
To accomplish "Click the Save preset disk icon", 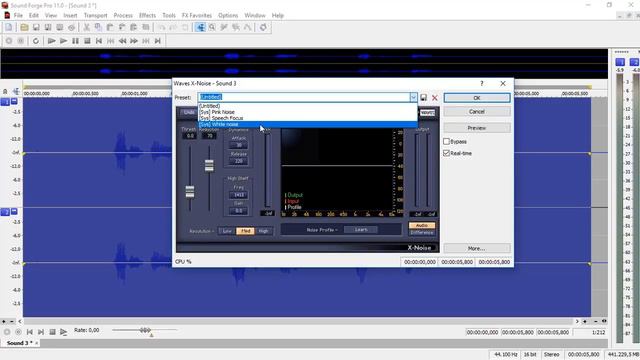I will pyautogui.click(x=424, y=98).
